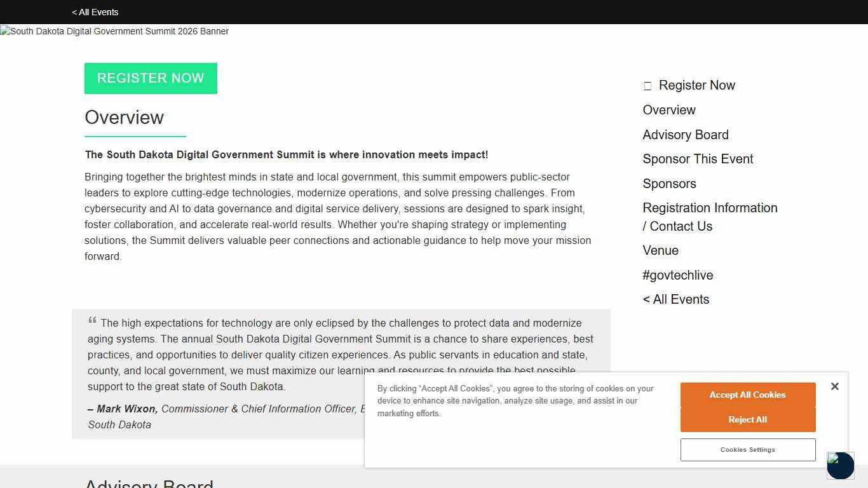Click Mark Wixon's name in the quote

(x=126, y=409)
